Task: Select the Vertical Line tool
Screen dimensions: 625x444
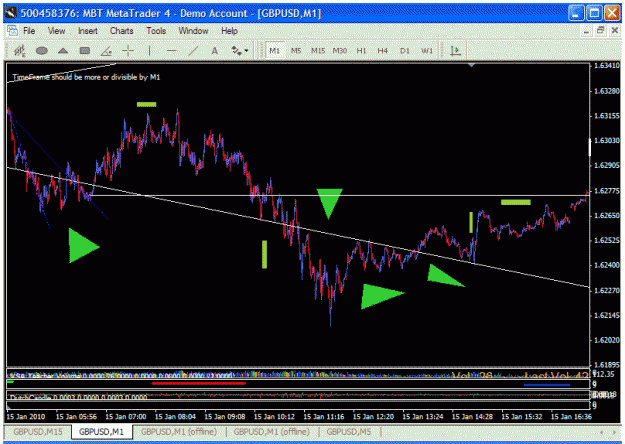Action: pos(149,51)
